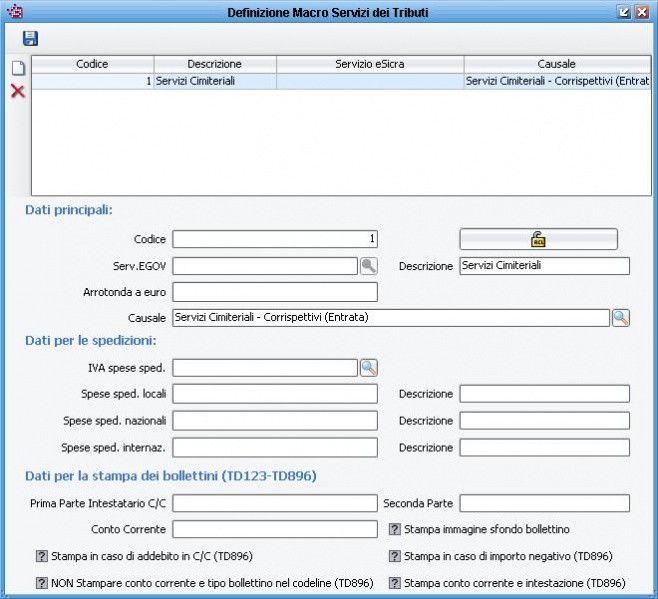Click the new blank record icon
The height and width of the screenshot is (599, 658).
[17, 69]
